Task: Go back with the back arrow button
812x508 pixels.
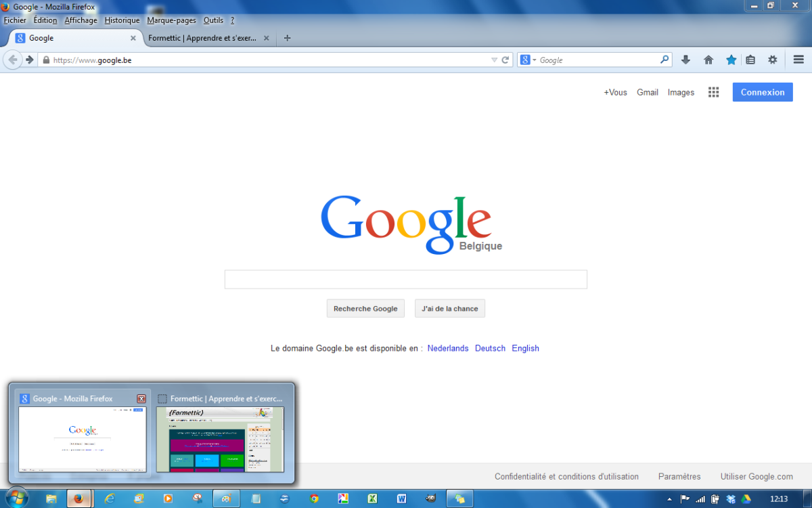Action: [x=12, y=60]
